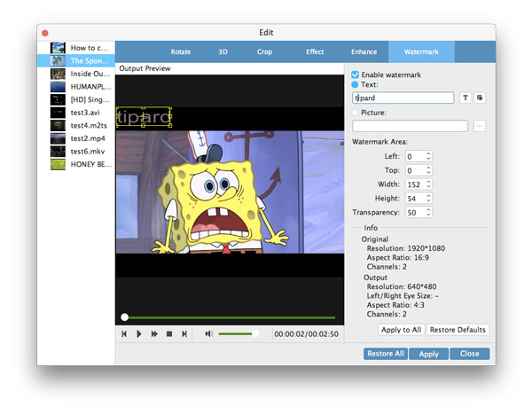
Task: Open the watermark text color picker icon
Action: 480,98
